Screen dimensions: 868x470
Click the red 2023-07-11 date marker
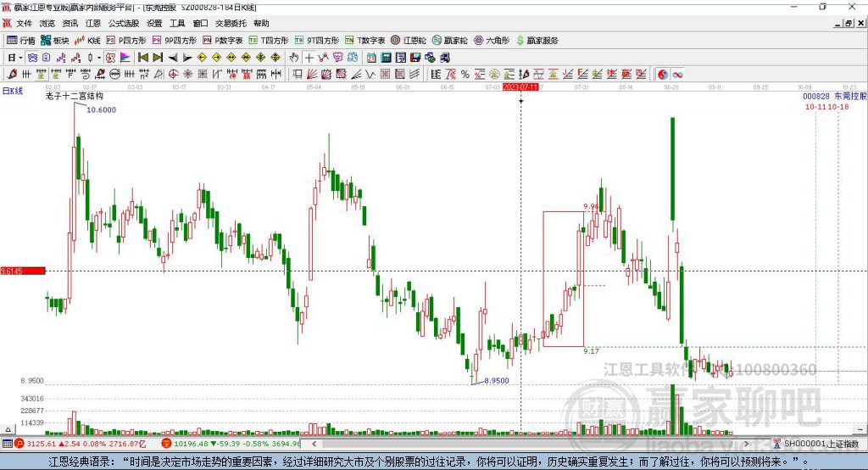(520, 87)
